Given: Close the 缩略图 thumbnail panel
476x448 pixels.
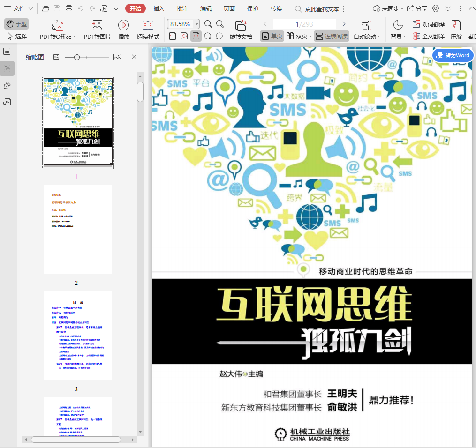Looking at the screenshot, I should [x=134, y=57].
